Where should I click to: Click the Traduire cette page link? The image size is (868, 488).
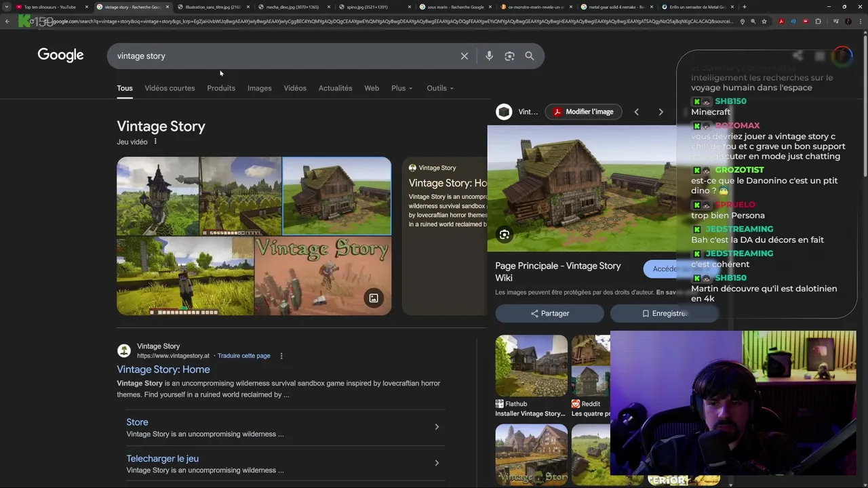pyautogui.click(x=244, y=356)
